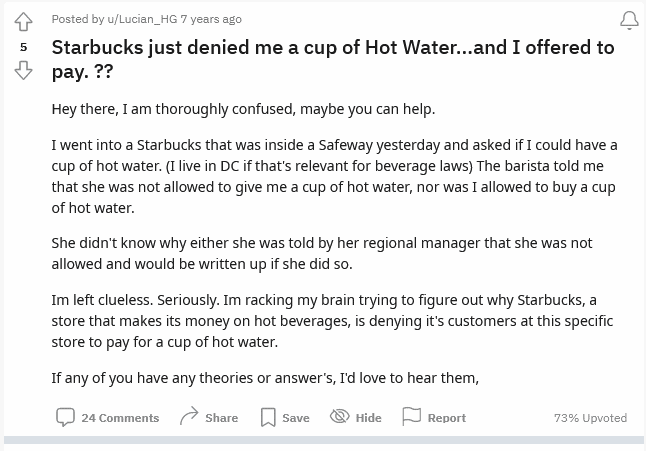Viewport: 646px width, 451px height.
Task: Open u/Lucian_HG user profile
Action: (142, 19)
